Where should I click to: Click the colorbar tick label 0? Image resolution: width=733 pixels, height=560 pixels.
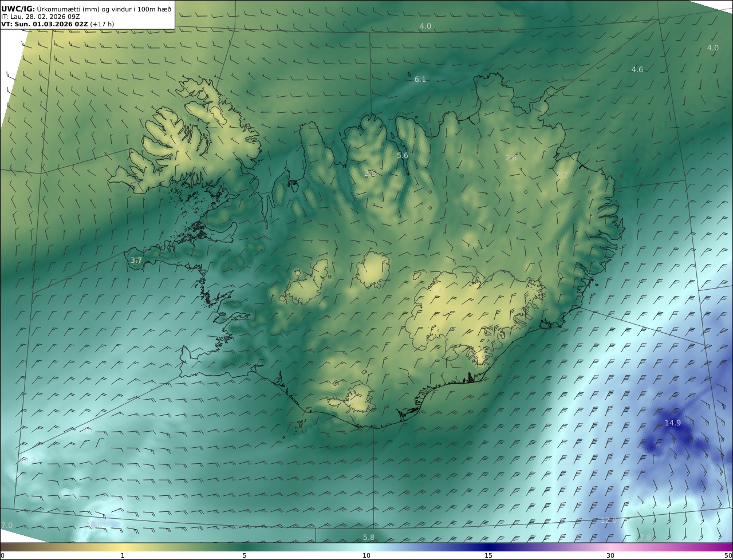tap(2, 555)
